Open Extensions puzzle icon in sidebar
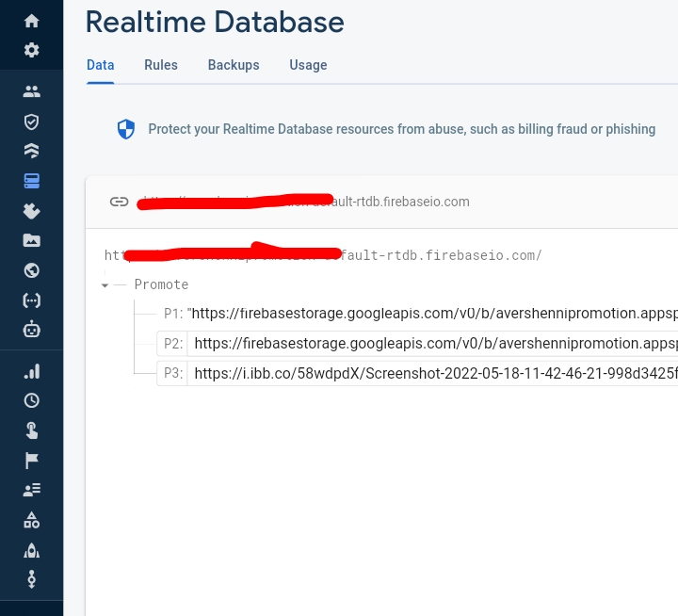 32,211
